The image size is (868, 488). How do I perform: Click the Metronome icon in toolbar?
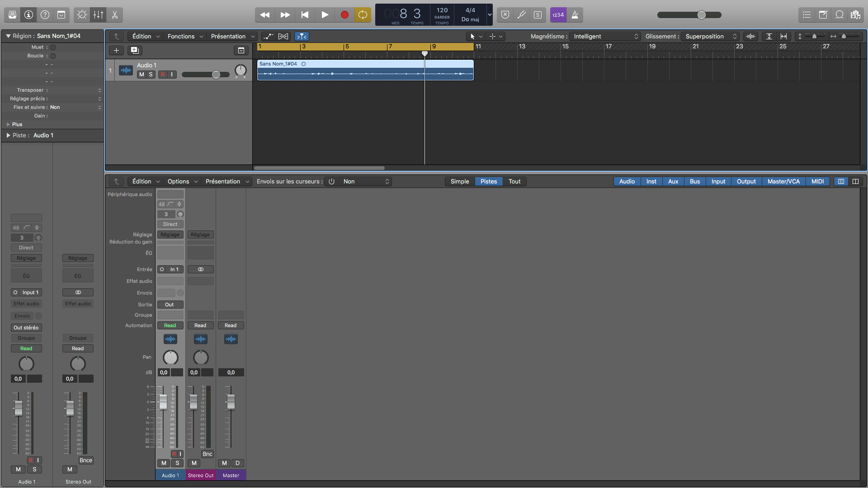pyautogui.click(x=575, y=15)
